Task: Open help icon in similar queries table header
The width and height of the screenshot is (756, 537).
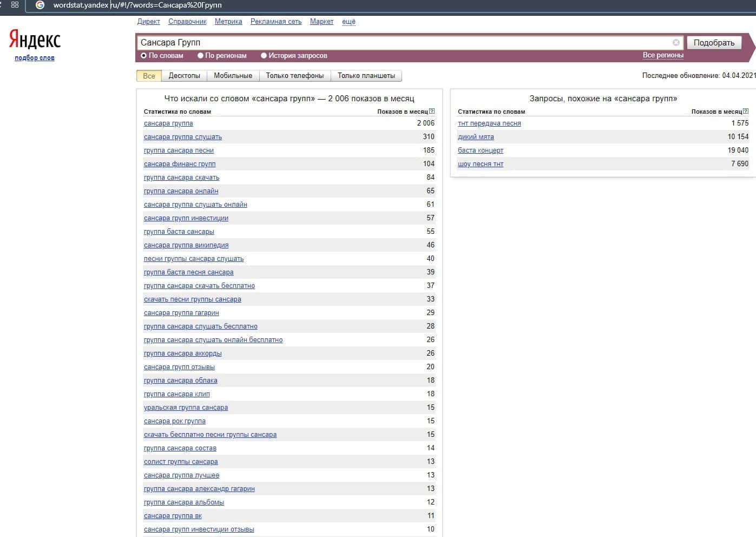Action: coord(746,112)
